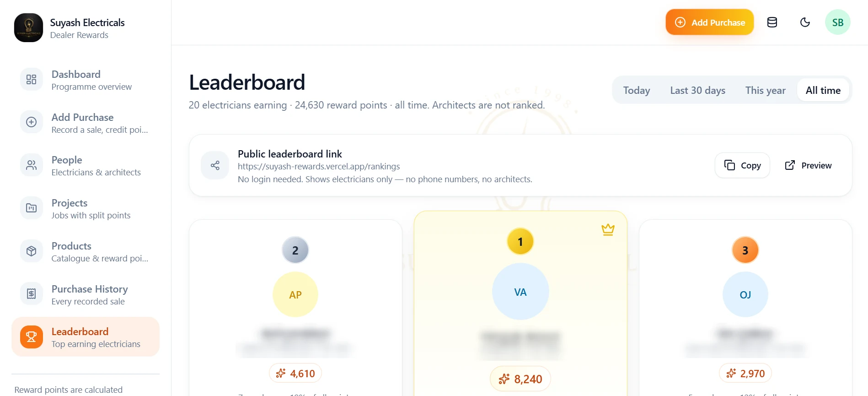Select the This year filter
Image resolution: width=868 pixels, height=396 pixels.
coord(765,90)
